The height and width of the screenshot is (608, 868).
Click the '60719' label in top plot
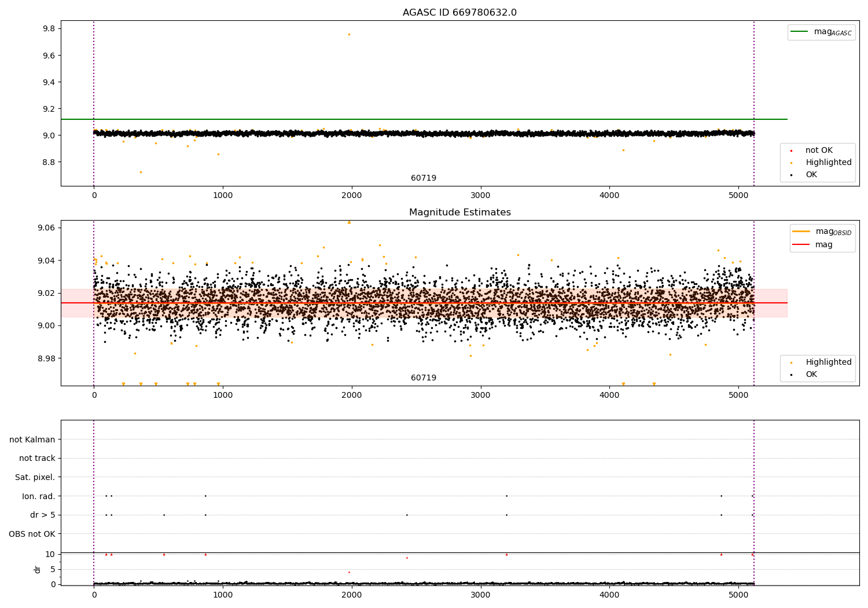pos(424,178)
